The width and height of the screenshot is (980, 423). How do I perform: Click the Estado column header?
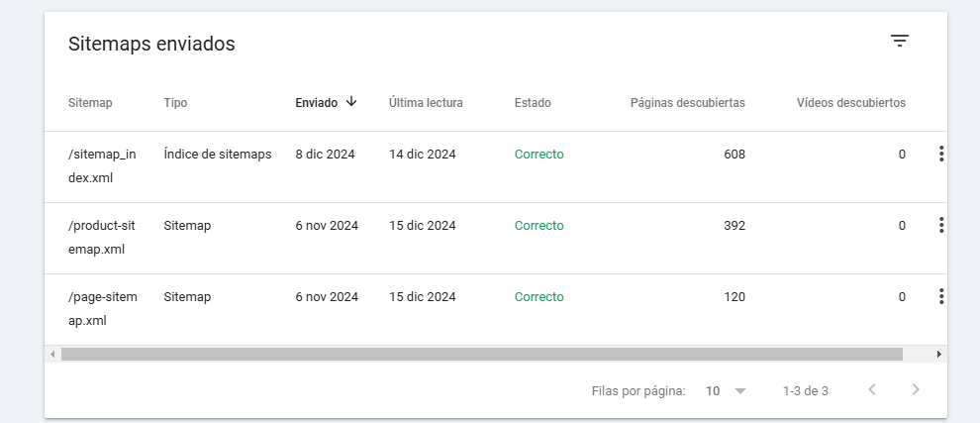point(533,103)
